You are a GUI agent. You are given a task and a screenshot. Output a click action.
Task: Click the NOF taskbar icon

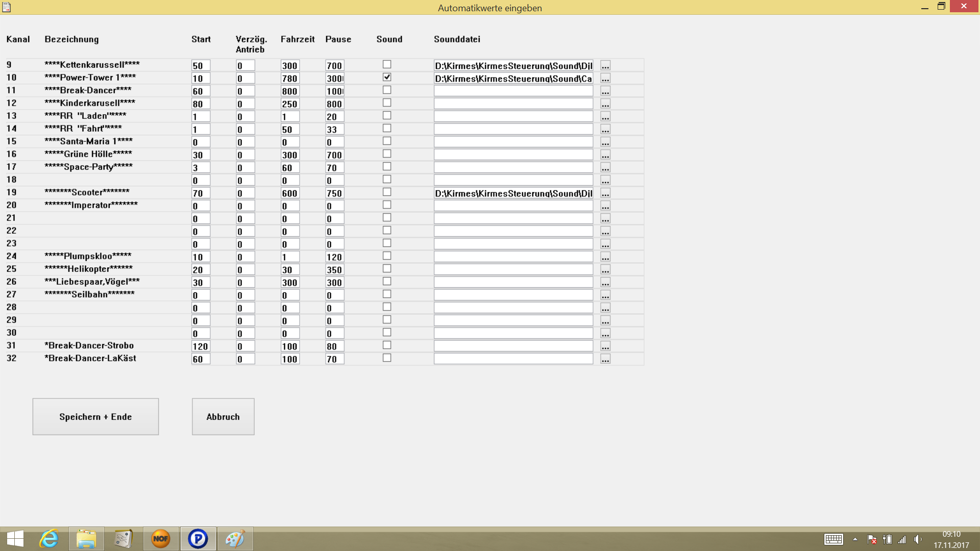[161, 539]
